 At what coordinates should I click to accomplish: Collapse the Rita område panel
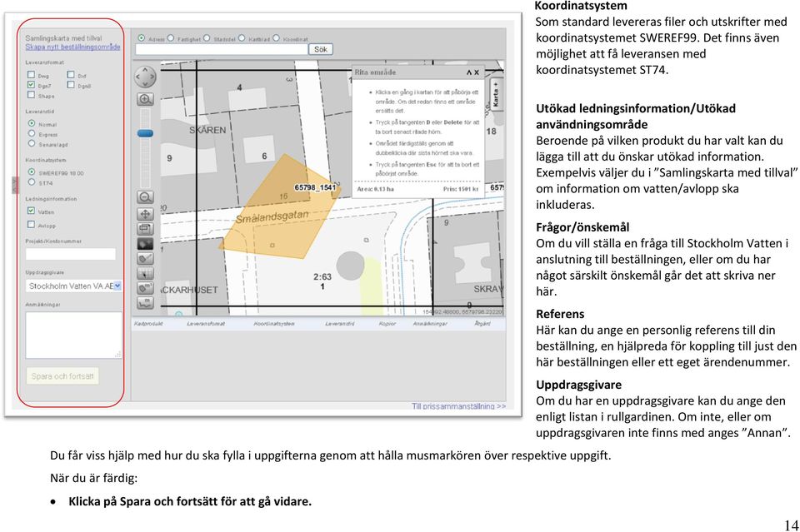tap(469, 72)
